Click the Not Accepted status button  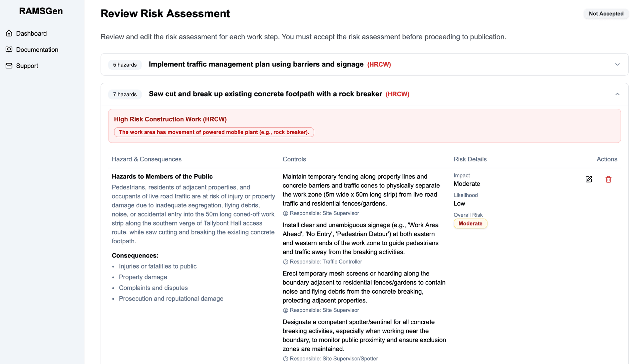(x=606, y=14)
